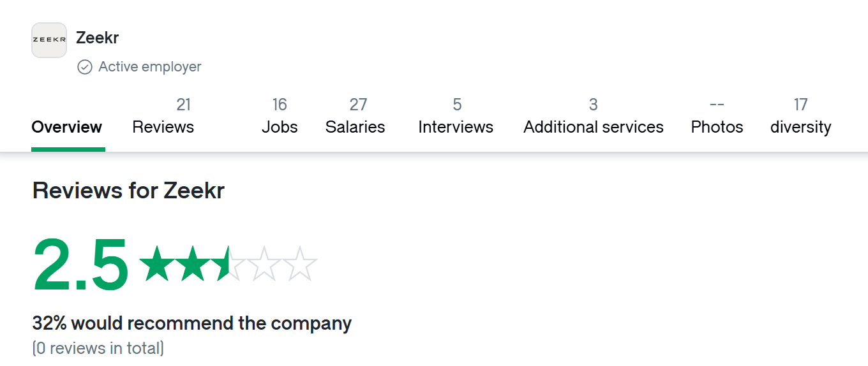The width and height of the screenshot is (868, 366).
Task: Click the Zeekr company logo
Action: (49, 40)
